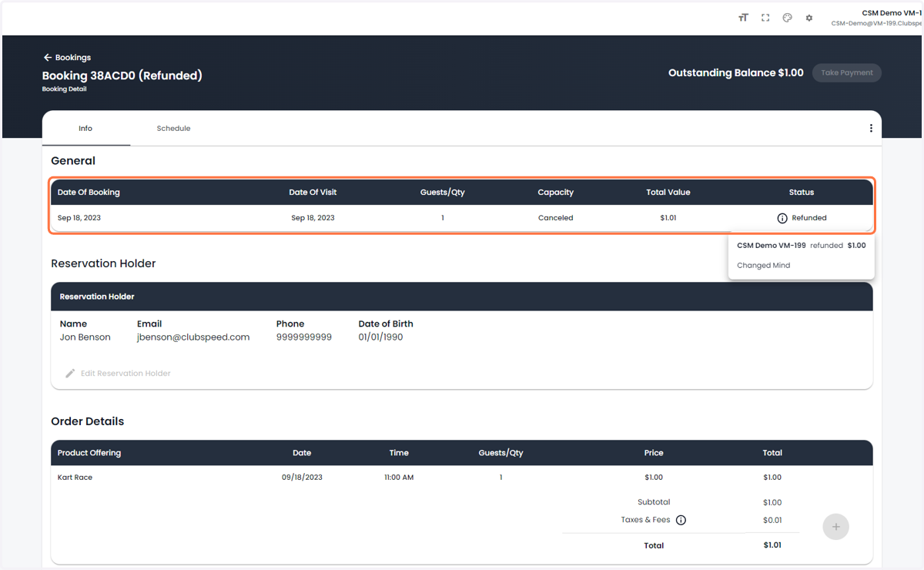Screen dimensions: 924x570
Task: Click the Outstanding Balance $1.00 text
Action: coord(735,72)
